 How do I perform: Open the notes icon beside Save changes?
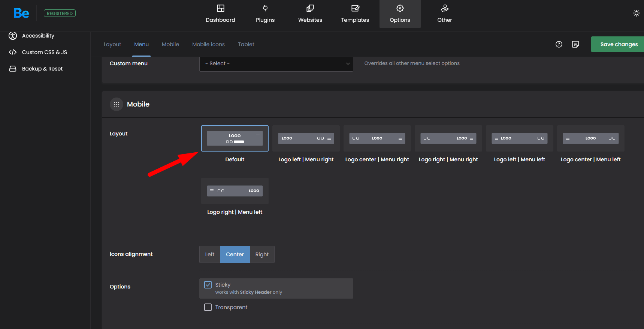pos(575,44)
